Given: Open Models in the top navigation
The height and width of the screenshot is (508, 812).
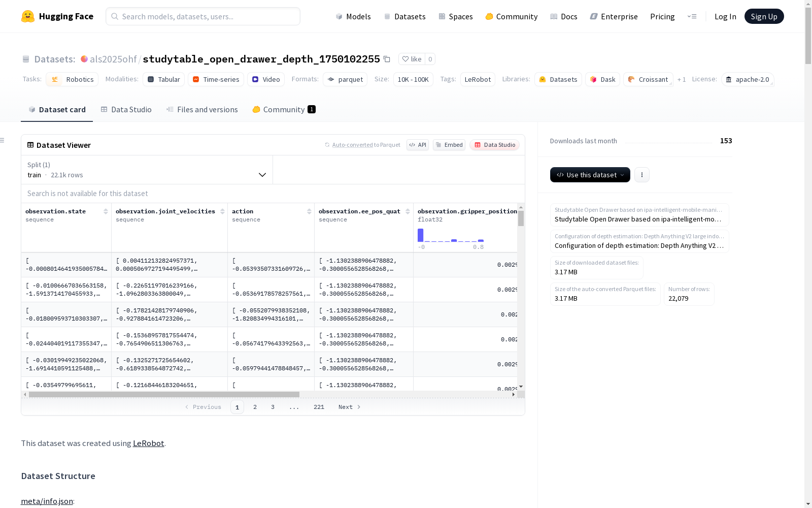Looking at the screenshot, I should point(353,16).
